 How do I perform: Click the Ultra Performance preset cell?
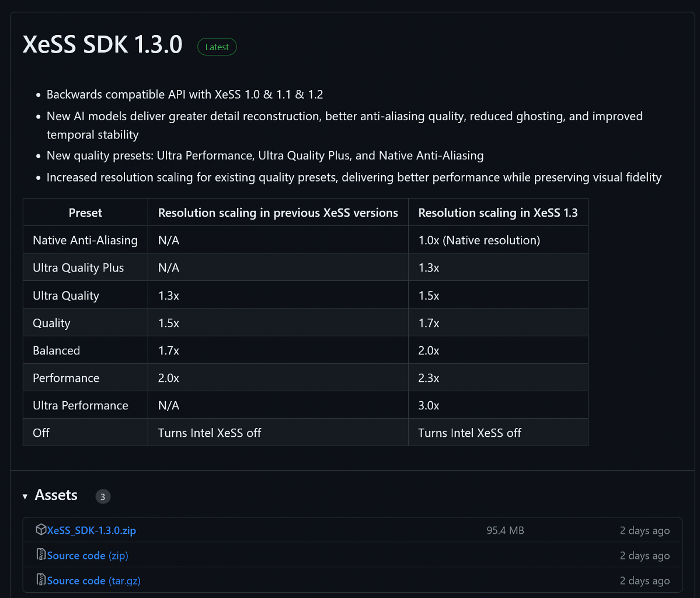[85, 405]
